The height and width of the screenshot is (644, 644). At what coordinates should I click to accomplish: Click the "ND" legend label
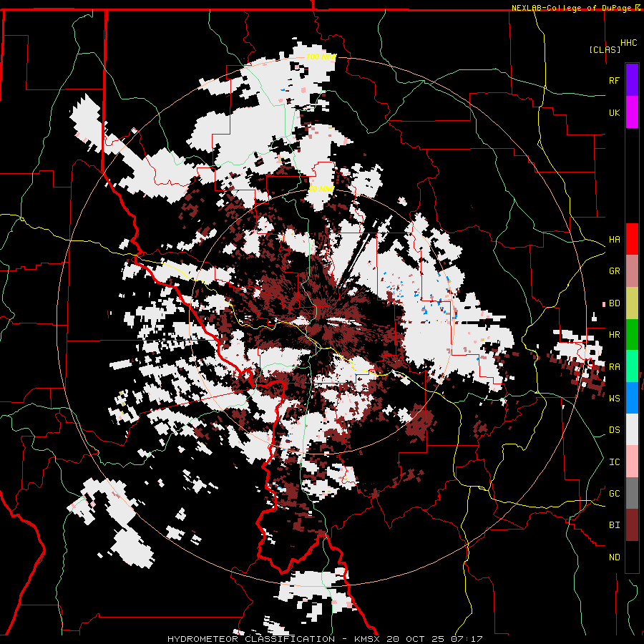point(614,557)
